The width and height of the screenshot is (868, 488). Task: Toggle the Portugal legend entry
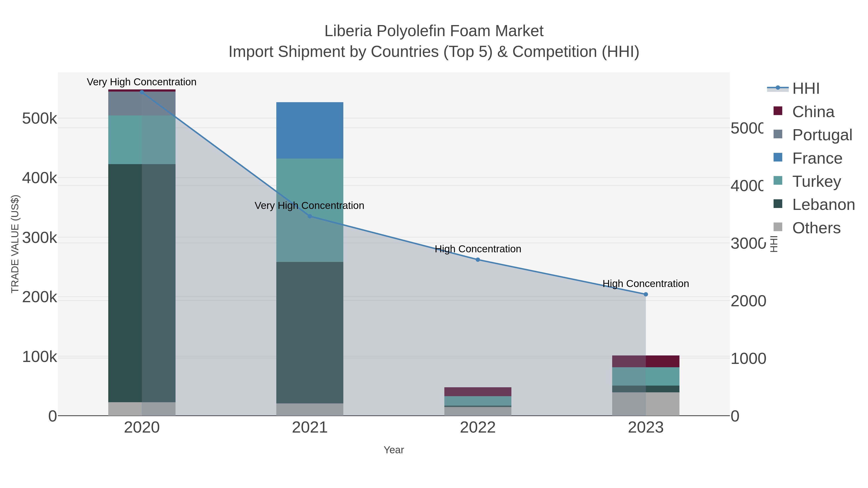pos(812,135)
